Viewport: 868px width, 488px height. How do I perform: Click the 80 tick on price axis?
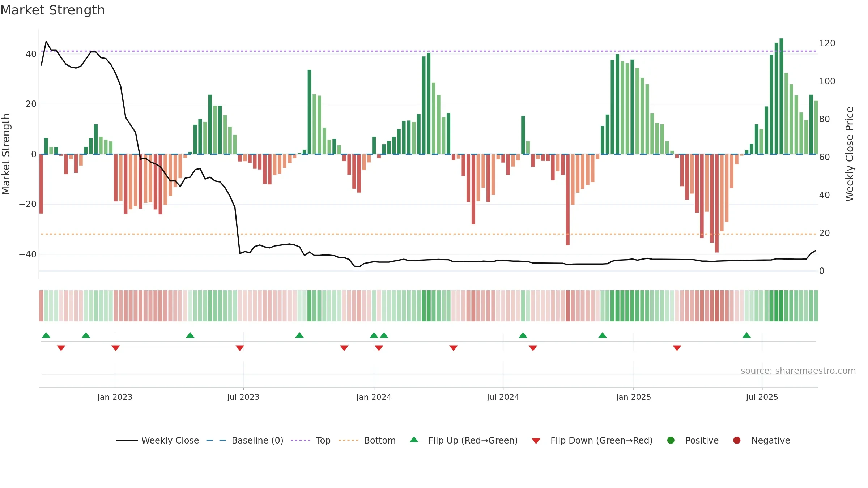click(825, 119)
